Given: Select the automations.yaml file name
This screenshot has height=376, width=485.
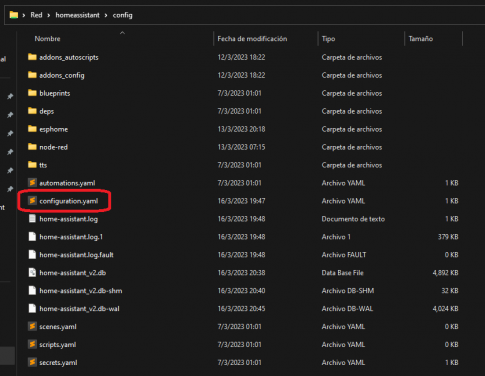Looking at the screenshot, I should [67, 183].
